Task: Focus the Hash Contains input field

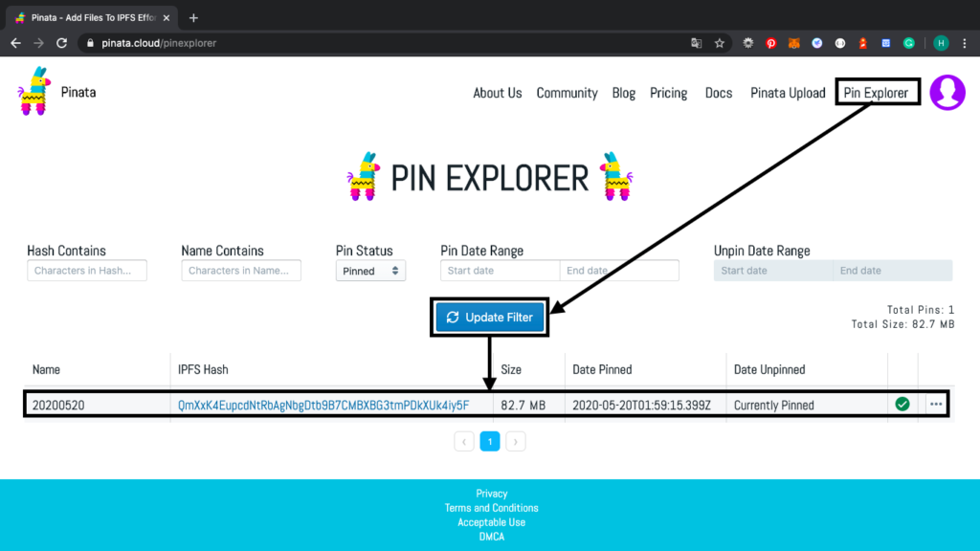Action: 87,271
